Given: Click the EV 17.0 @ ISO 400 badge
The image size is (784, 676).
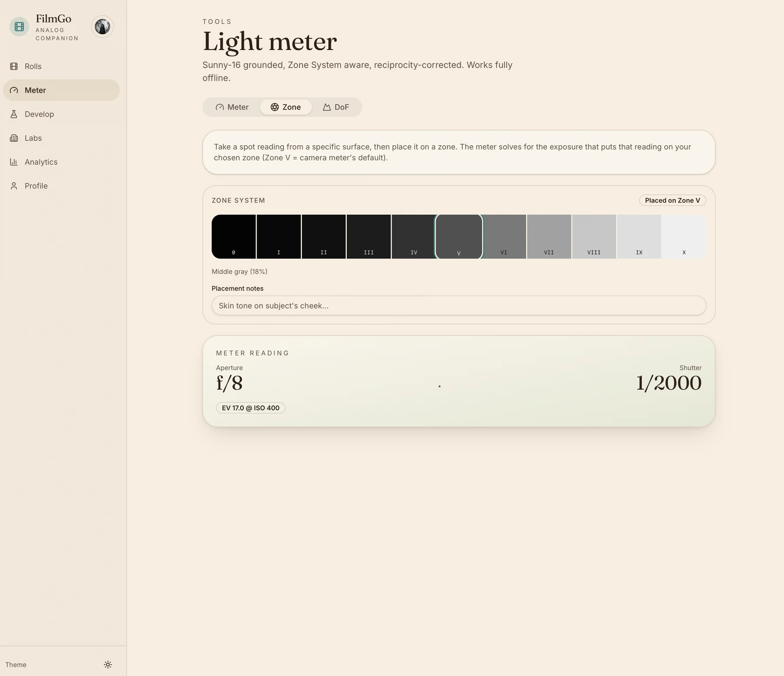Looking at the screenshot, I should [251, 408].
